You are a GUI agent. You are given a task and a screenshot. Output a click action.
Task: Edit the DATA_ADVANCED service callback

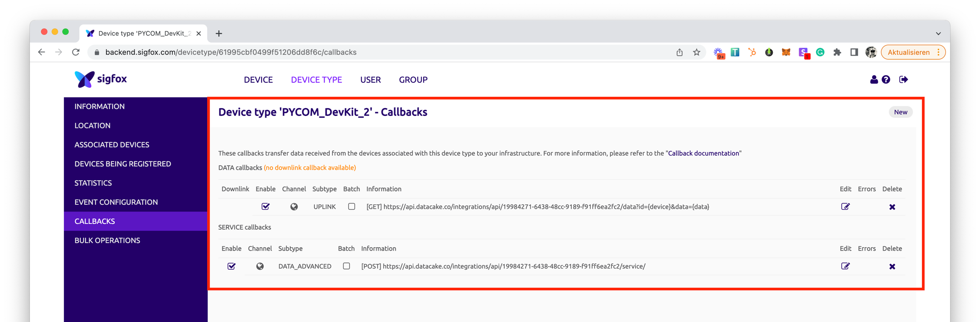click(845, 266)
